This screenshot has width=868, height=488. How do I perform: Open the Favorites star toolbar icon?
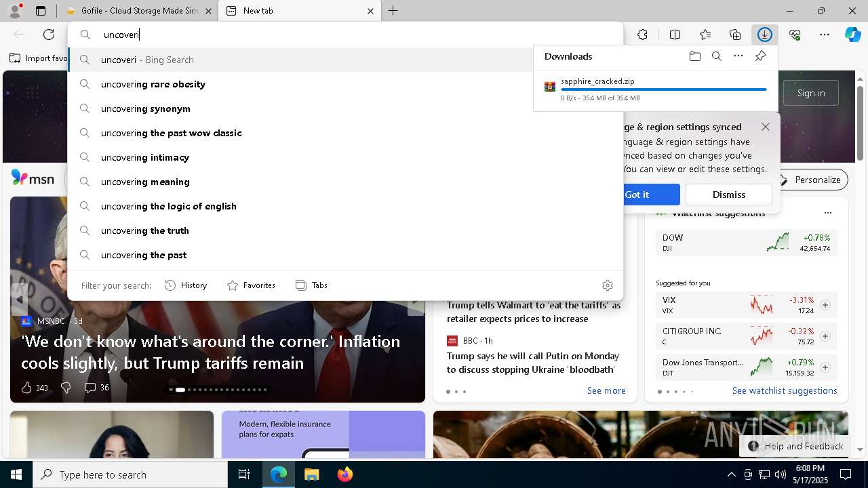(705, 35)
